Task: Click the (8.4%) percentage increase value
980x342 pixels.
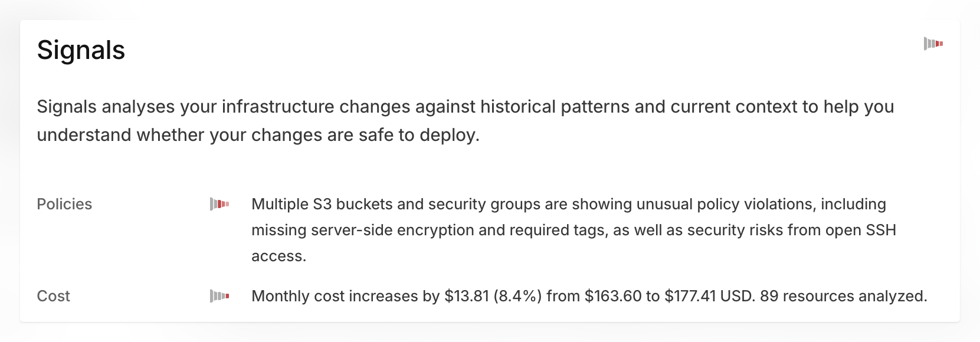Action: [517, 296]
